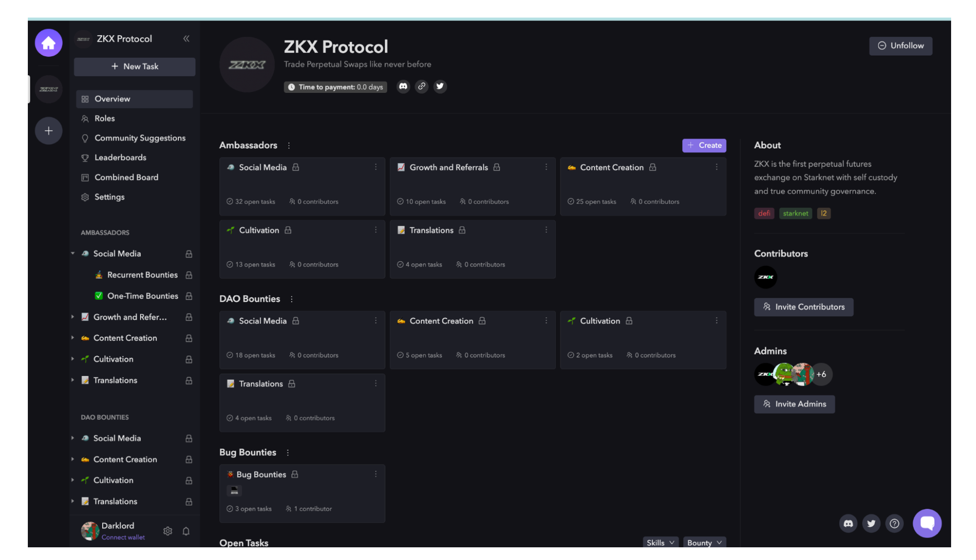Open the help question mark icon
This screenshot has height=560, width=976.
[894, 523]
